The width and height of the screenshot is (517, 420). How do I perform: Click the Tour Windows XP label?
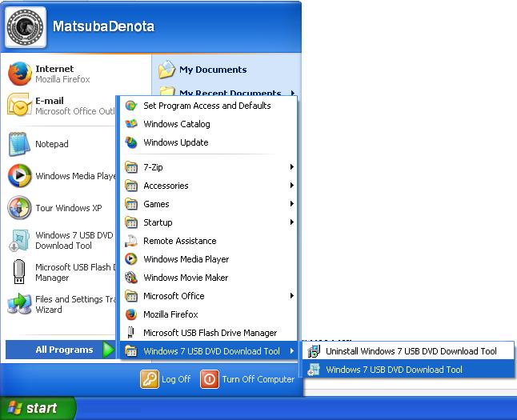(69, 208)
